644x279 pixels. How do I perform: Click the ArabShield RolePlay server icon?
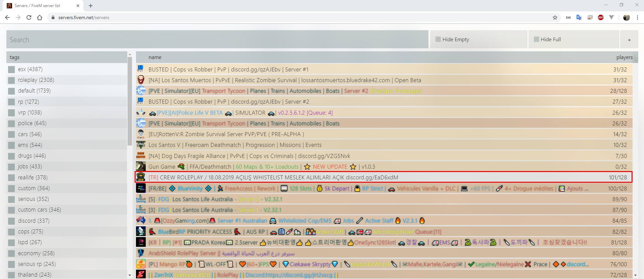pos(141,253)
